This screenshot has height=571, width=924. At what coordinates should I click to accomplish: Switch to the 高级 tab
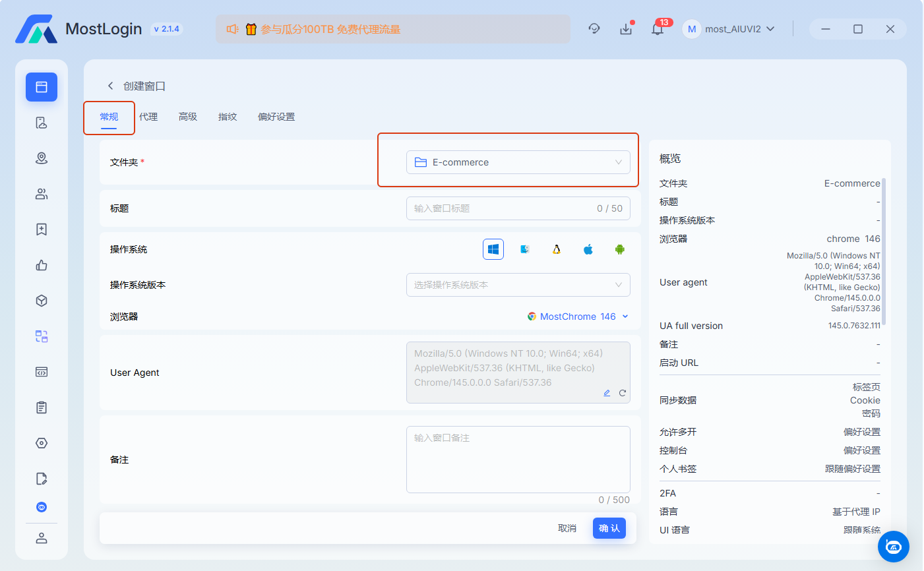188,117
